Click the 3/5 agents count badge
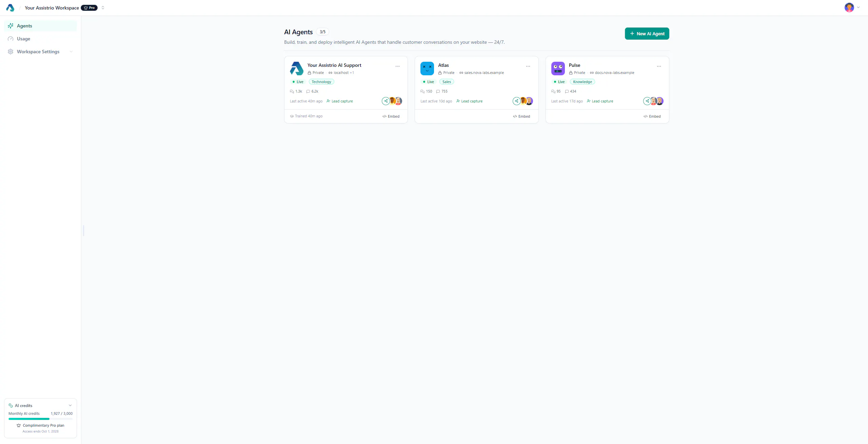This screenshot has width=868, height=444. pyautogui.click(x=322, y=32)
